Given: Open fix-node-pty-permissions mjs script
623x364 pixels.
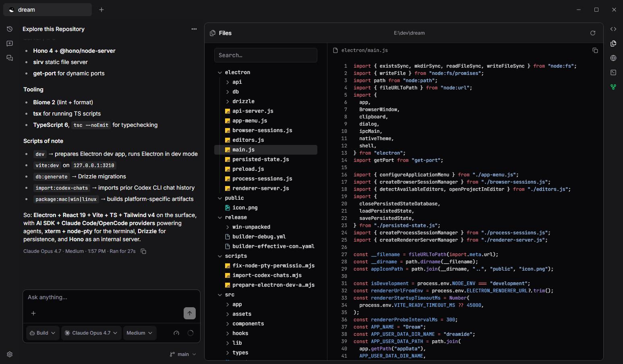Looking at the screenshot, I should pos(266,266).
